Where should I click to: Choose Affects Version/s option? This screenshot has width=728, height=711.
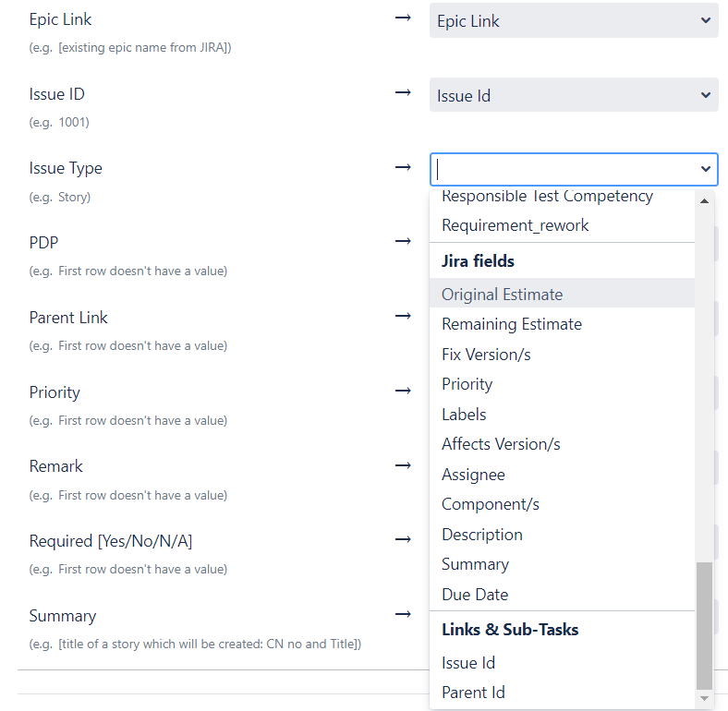pyautogui.click(x=562, y=444)
